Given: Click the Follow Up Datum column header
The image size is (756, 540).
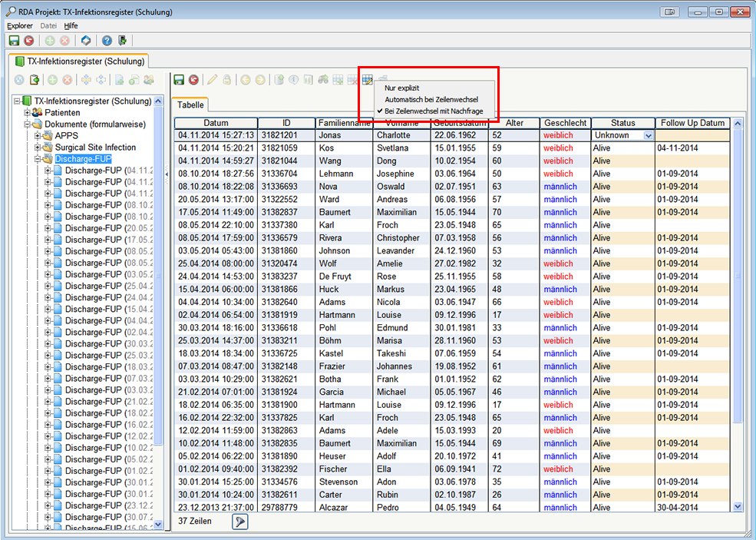Looking at the screenshot, I should (x=692, y=123).
